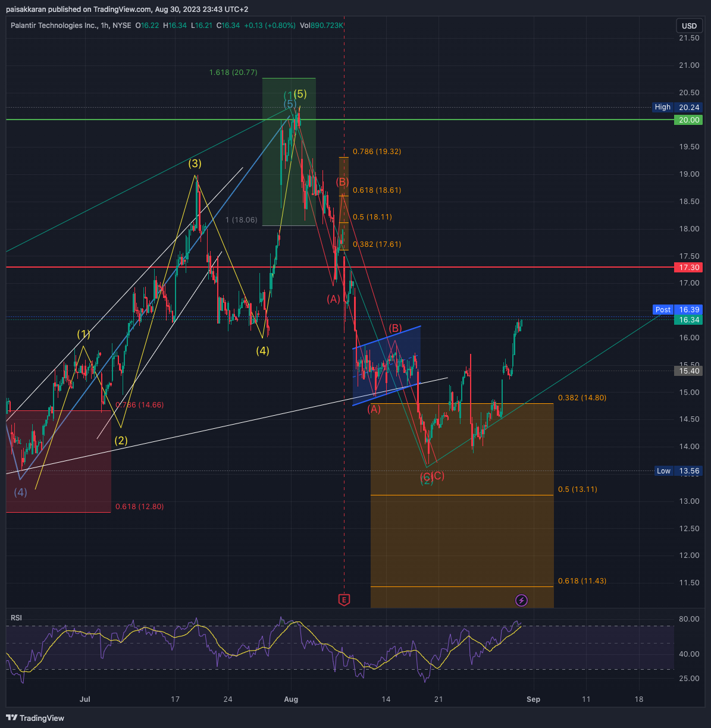Click the red (B) label above the blue channel

[x=395, y=328]
